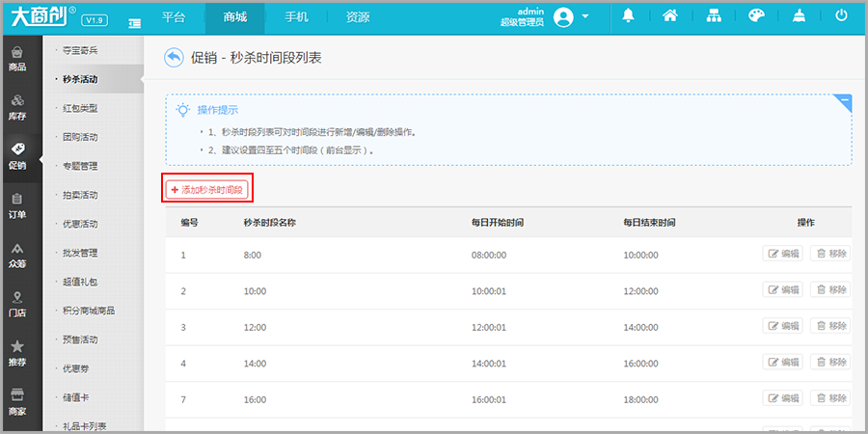Collapse the 操作提示 tips panel
Screen dimensions: 868x434
click(844, 100)
